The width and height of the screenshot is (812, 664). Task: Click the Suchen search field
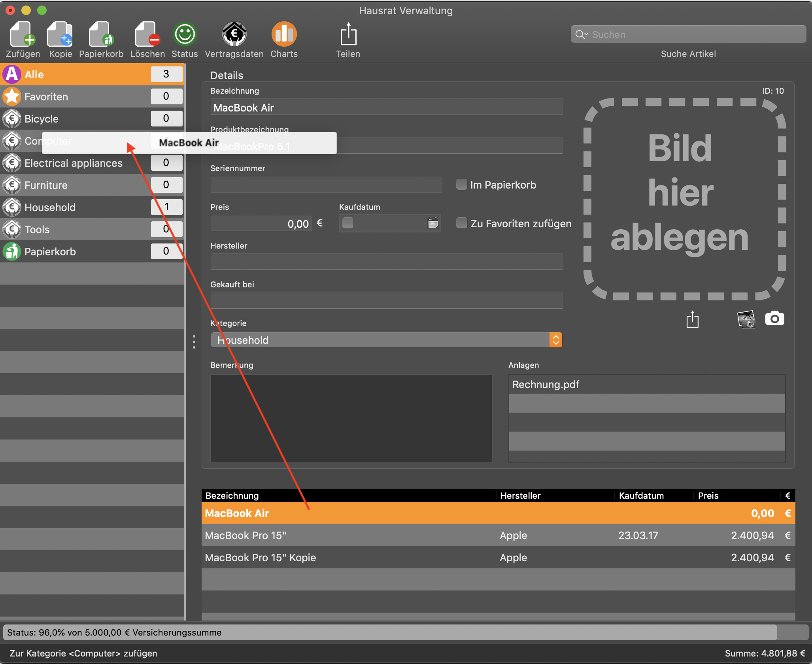click(688, 34)
